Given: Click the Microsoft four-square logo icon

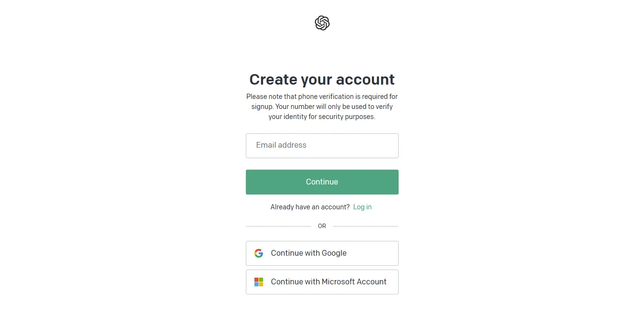Looking at the screenshot, I should coord(259,282).
